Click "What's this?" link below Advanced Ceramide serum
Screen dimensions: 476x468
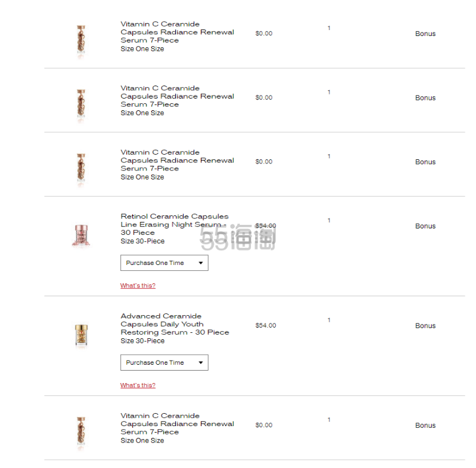138,385
